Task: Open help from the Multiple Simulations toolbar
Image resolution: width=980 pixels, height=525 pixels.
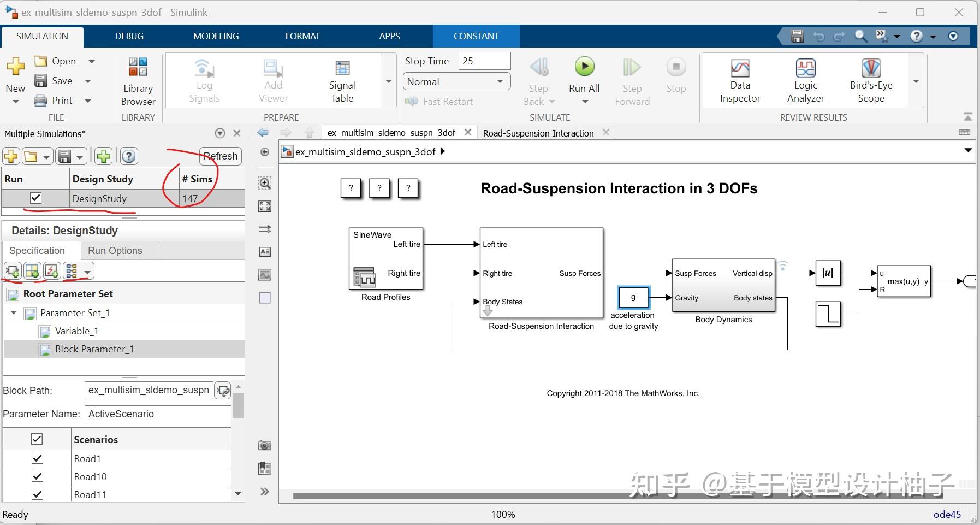Action: pyautogui.click(x=129, y=156)
